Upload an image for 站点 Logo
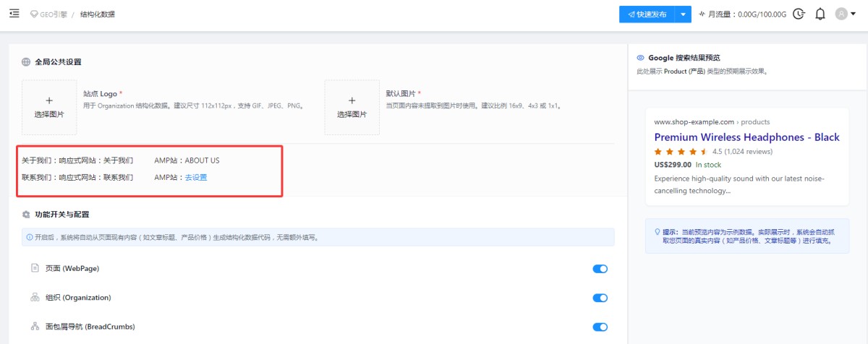The width and height of the screenshot is (868, 344). (x=49, y=107)
